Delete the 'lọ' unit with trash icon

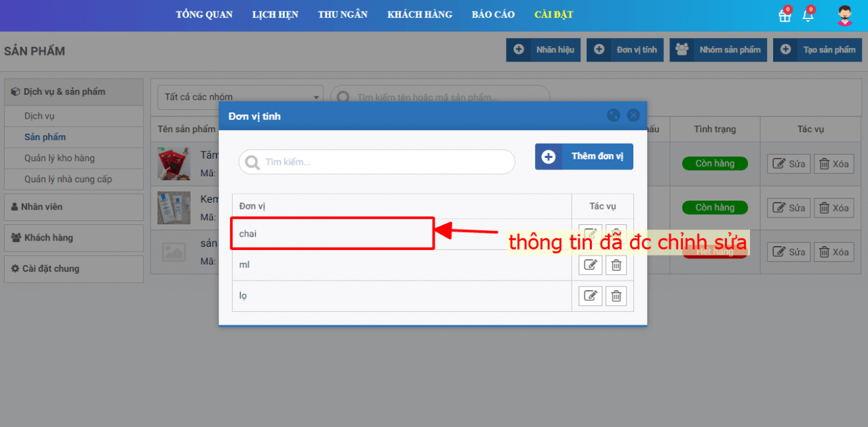(616, 296)
